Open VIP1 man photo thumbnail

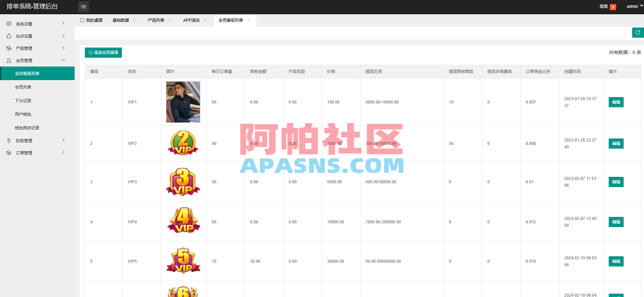183,102
